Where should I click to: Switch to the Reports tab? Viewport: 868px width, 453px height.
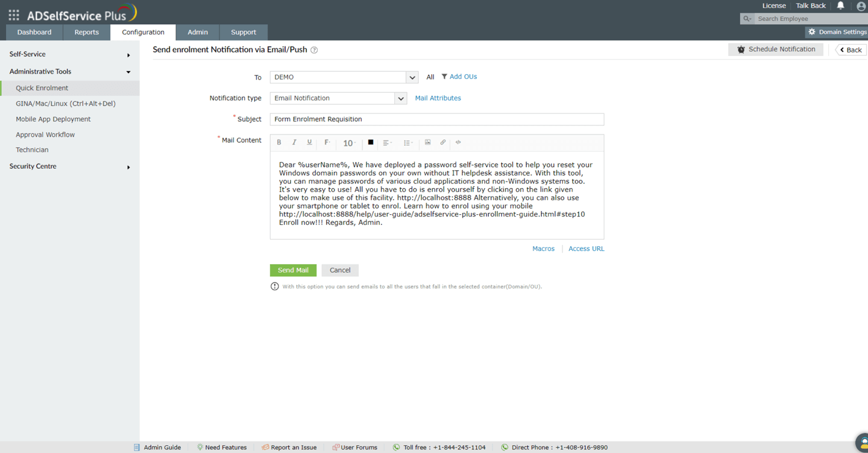click(x=87, y=32)
